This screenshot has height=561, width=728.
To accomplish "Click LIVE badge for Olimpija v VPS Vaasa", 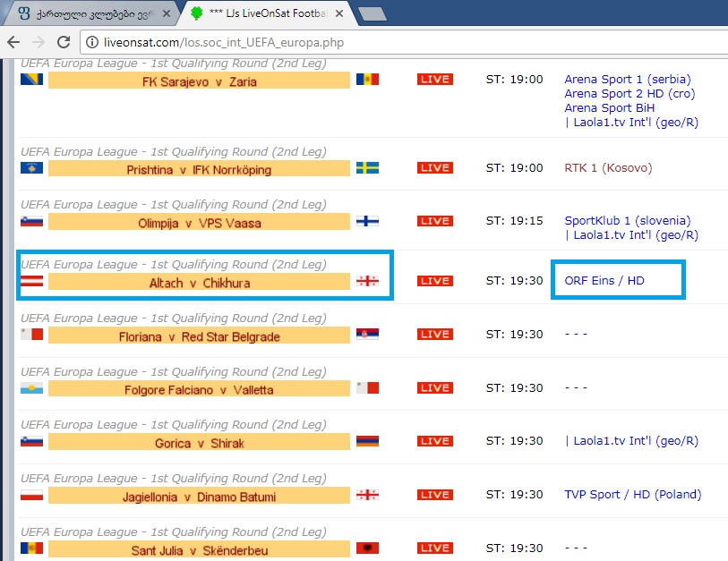I will coord(435,221).
